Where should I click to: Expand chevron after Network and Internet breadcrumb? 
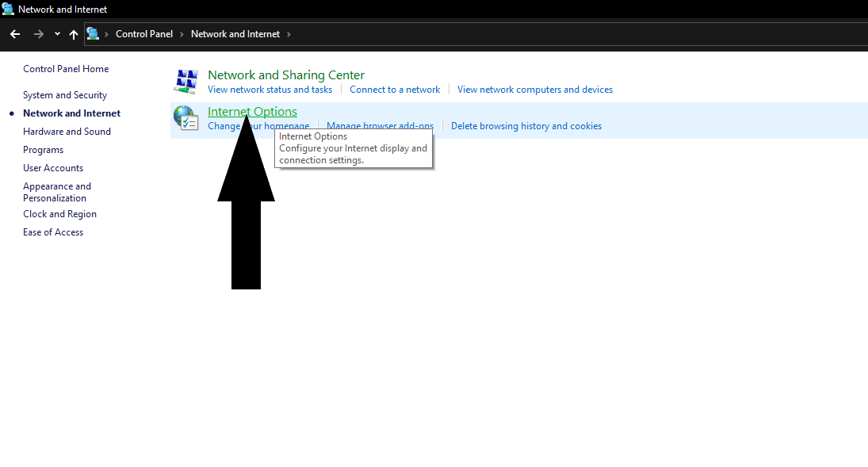click(289, 34)
